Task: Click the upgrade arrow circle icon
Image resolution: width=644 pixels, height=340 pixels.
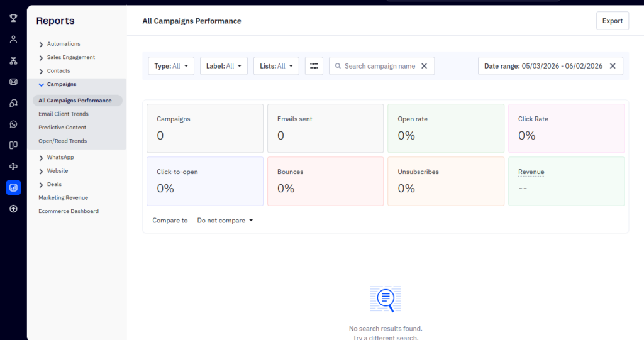Action: (14, 209)
